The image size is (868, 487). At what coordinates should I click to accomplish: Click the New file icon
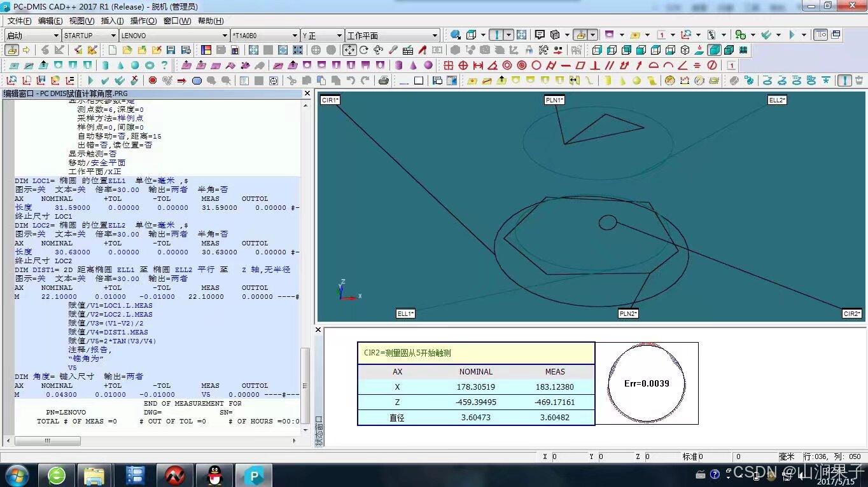point(113,50)
